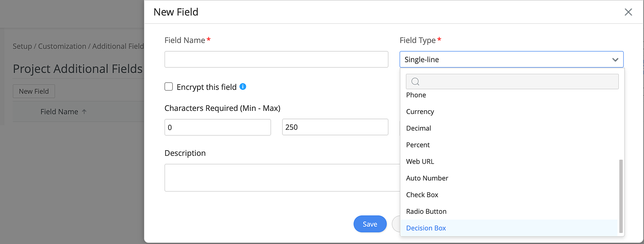644x244 pixels.
Task: Close the New Field dialog
Action: point(628,12)
